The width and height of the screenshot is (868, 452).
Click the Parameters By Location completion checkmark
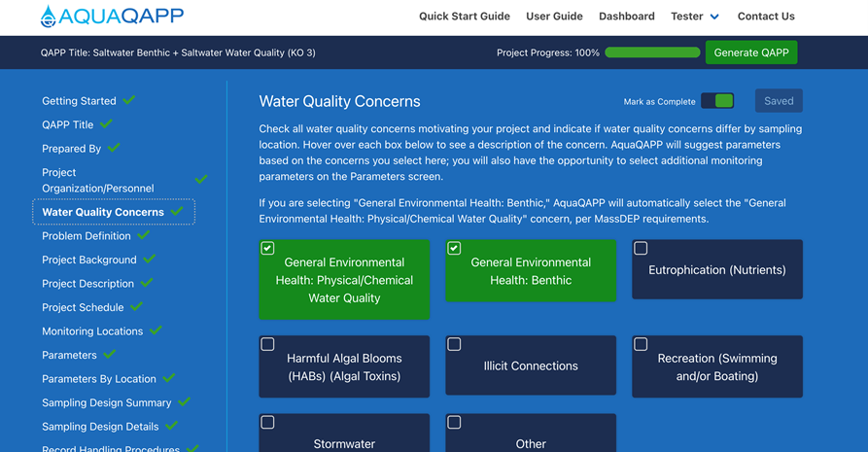pos(169,378)
